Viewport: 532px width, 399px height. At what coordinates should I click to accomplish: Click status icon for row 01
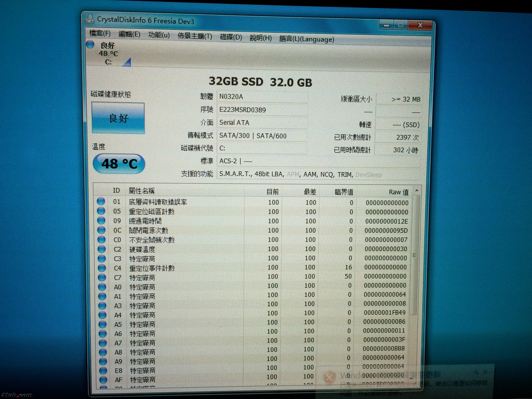point(101,202)
